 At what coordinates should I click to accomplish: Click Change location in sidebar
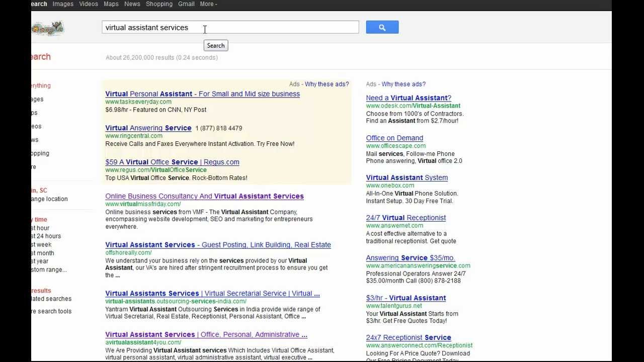pos(49,199)
